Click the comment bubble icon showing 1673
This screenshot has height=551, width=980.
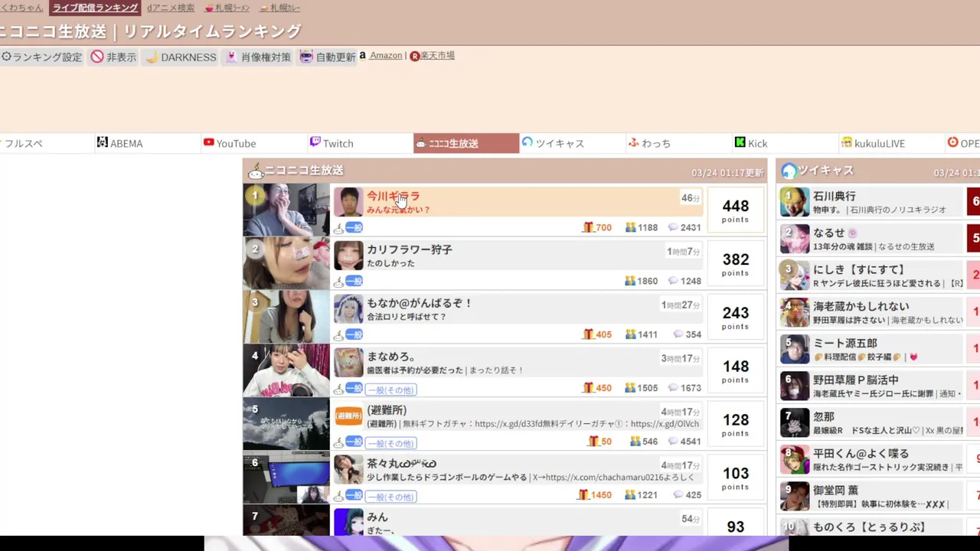click(673, 388)
